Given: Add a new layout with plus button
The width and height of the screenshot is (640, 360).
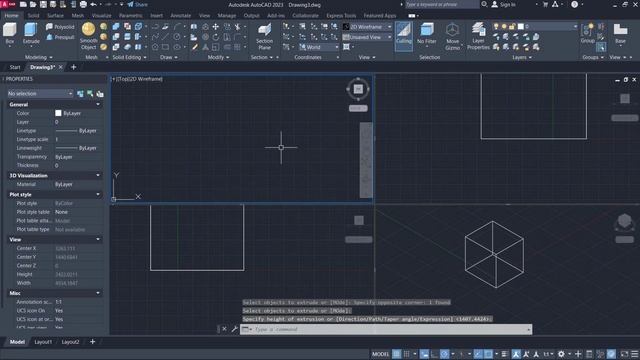Looking at the screenshot, I should click(x=92, y=342).
